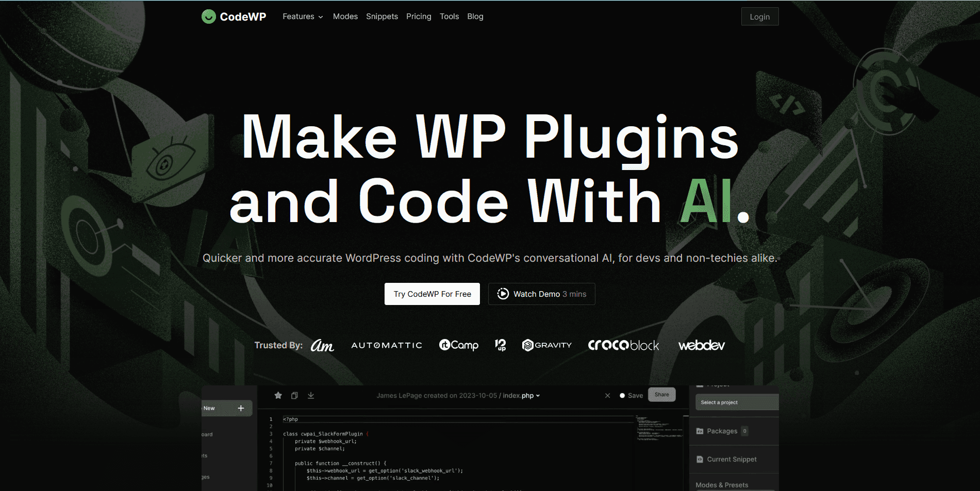The width and height of the screenshot is (980, 491).
Task: Open the Snippets menu item
Action: point(381,16)
